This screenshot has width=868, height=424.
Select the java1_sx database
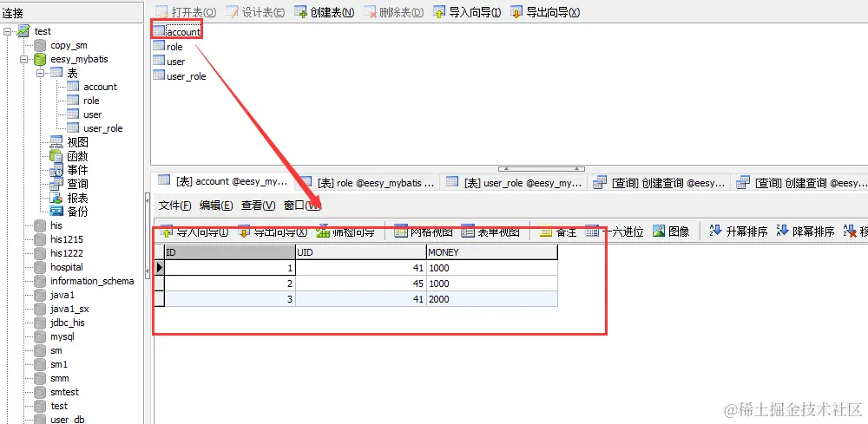tap(62, 309)
